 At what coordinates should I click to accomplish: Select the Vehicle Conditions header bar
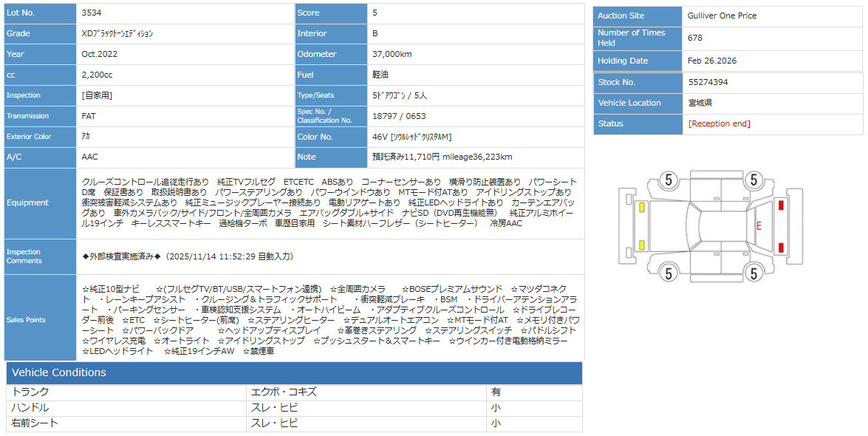point(294,372)
